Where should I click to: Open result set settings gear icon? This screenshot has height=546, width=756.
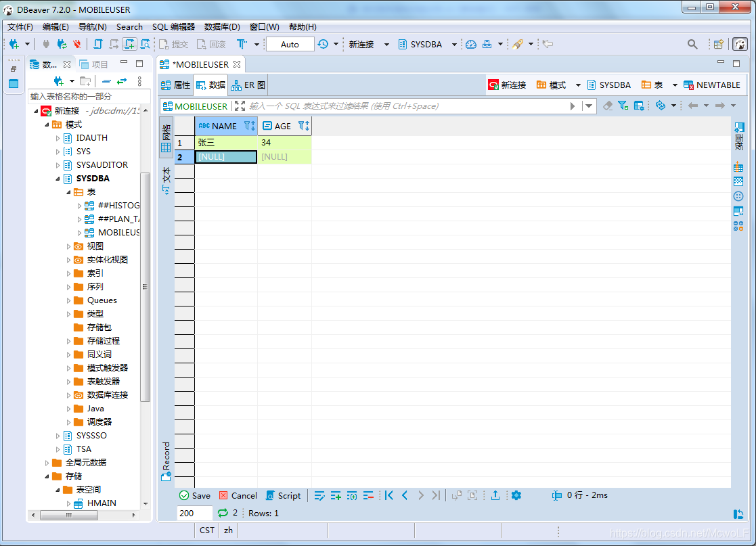[516, 495]
